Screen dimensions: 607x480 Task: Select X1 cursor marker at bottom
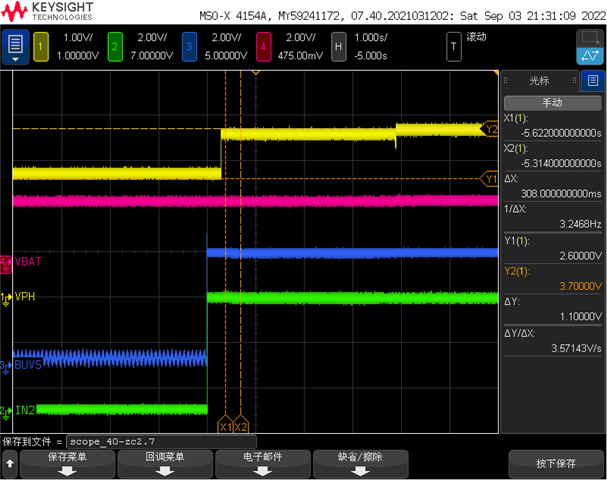pyautogui.click(x=225, y=424)
